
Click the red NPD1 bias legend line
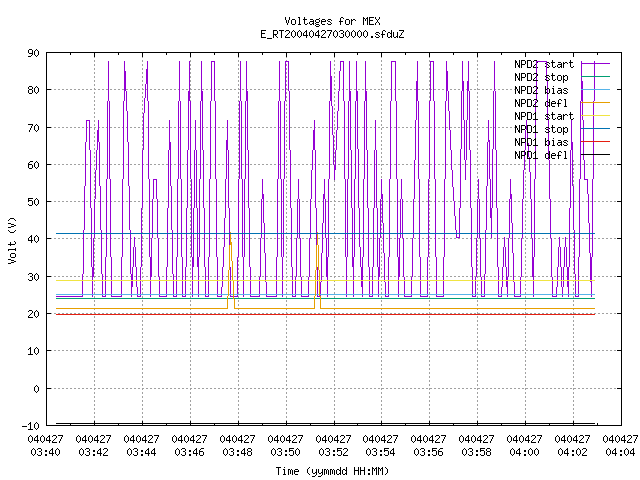pos(596,142)
